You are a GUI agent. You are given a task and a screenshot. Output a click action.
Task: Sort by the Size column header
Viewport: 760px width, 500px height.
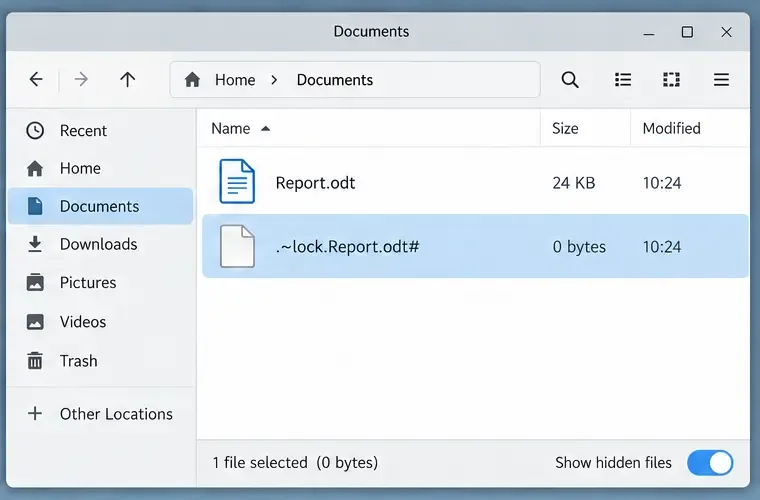pos(565,128)
